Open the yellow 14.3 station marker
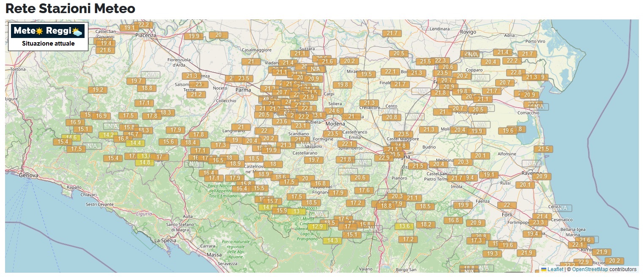The image size is (644, 277). click(332, 241)
